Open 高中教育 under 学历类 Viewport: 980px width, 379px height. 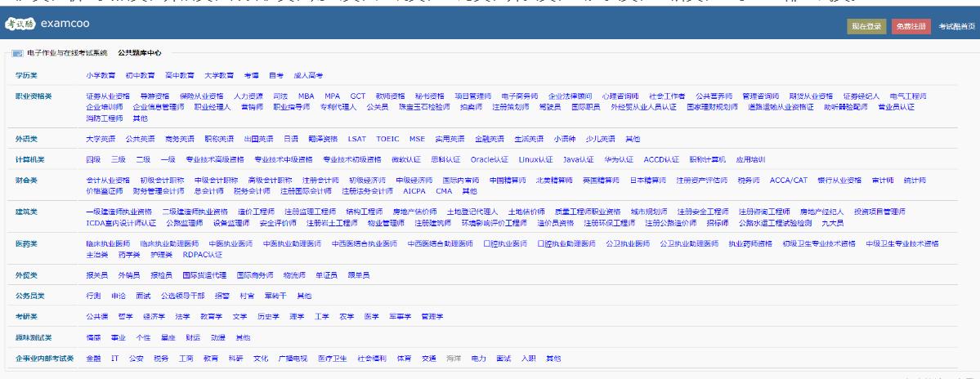point(179,75)
